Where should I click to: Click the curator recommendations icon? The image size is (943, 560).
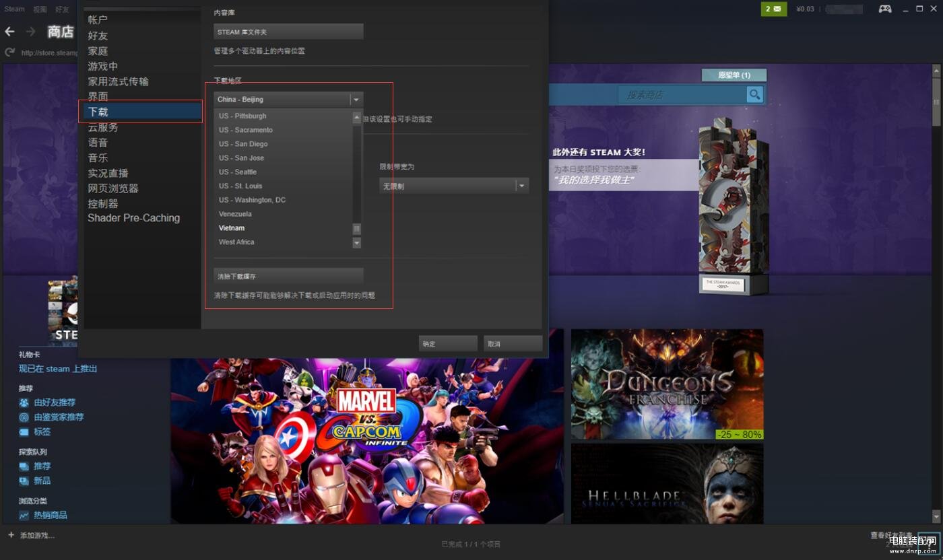[x=24, y=417]
